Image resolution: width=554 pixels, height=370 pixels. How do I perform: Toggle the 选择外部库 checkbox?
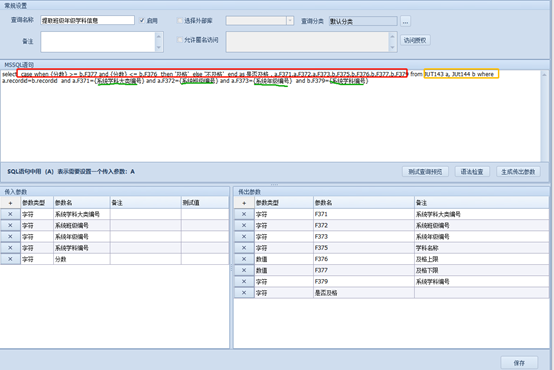coord(179,21)
